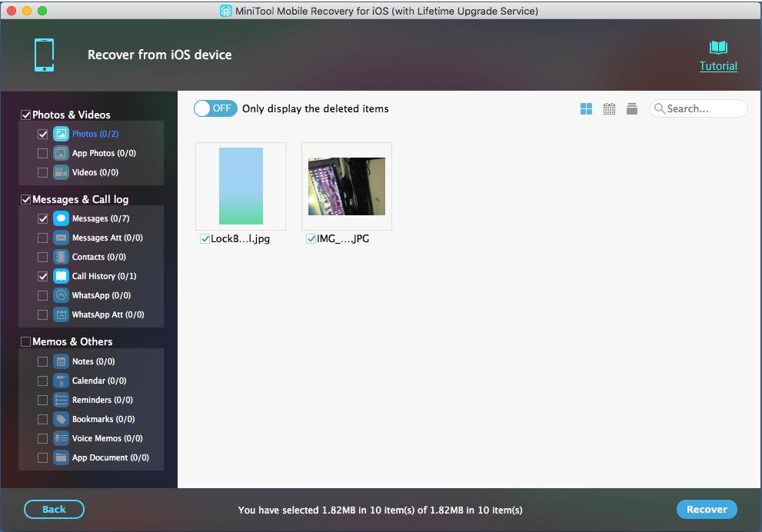Click the Tutorial book icon
This screenshot has height=532, width=762.
click(718, 47)
